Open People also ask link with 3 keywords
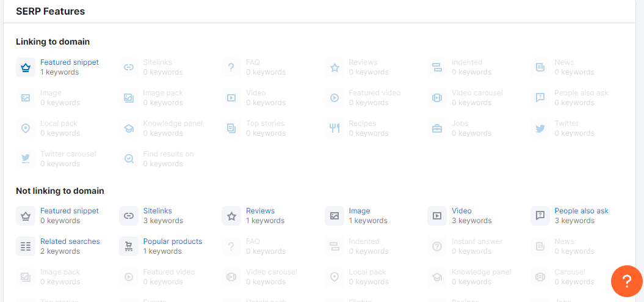Viewport: 644px width, 302px height. [x=582, y=211]
